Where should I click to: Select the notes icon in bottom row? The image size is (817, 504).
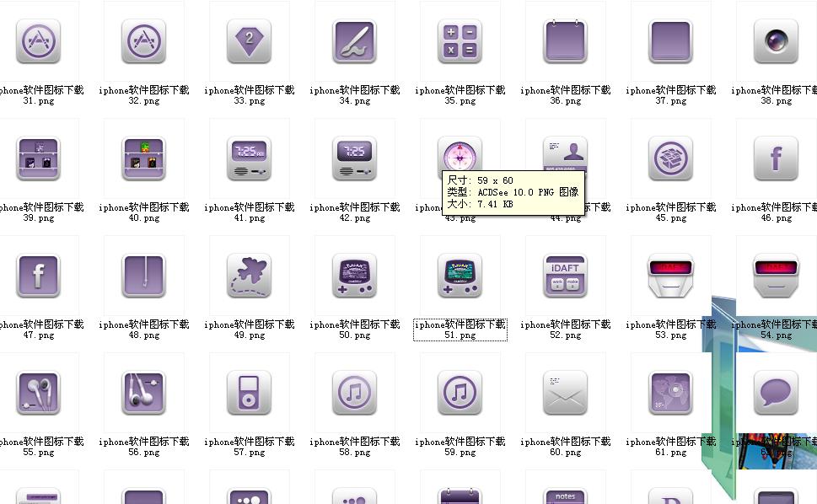click(x=566, y=496)
